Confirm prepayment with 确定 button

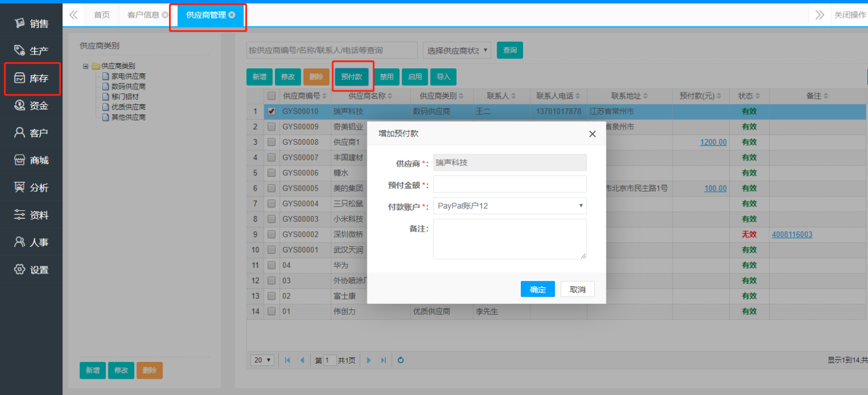point(538,290)
